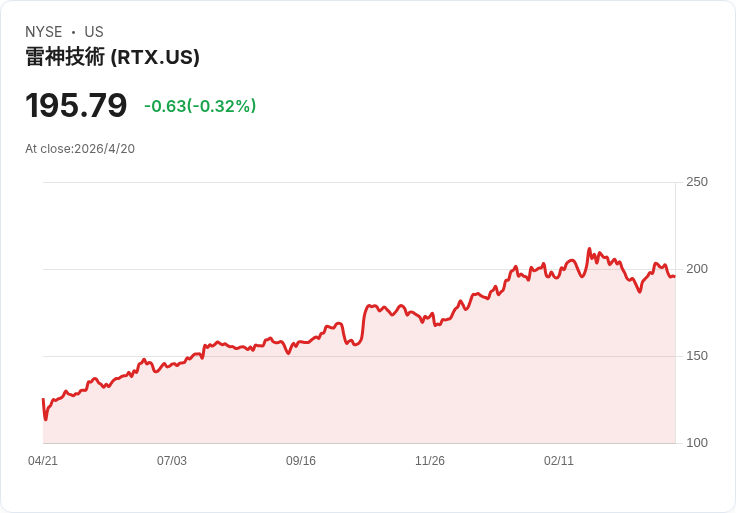Click the highest peak of the price line
The image size is (736, 513).
[589, 249]
